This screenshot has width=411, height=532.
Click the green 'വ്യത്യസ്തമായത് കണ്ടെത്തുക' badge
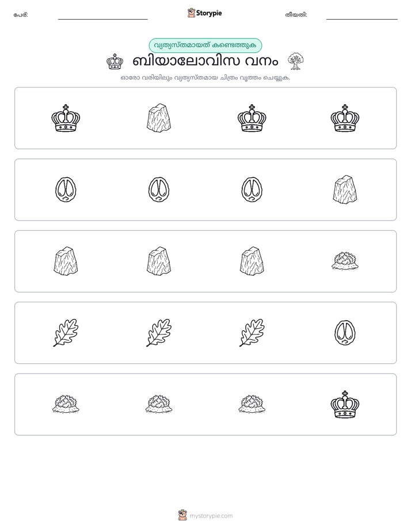click(x=205, y=45)
